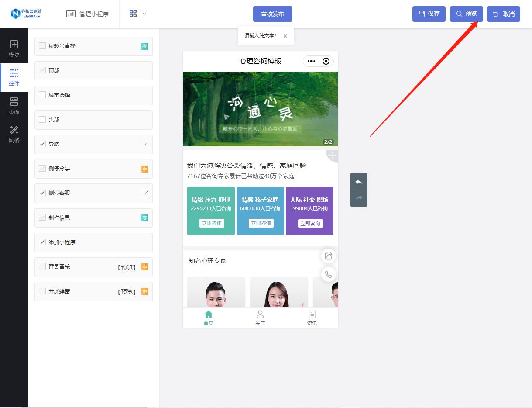
Task: Open the 页面 sidebar panel
Action: [14, 106]
